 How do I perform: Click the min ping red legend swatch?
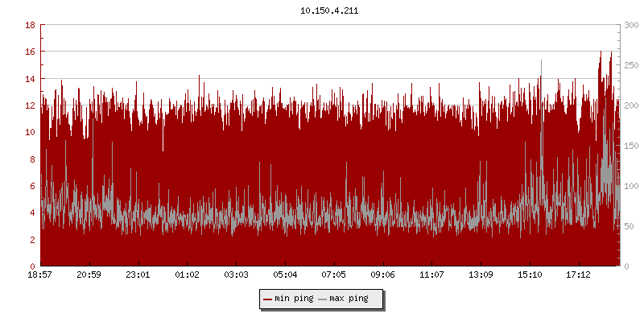tap(267, 299)
